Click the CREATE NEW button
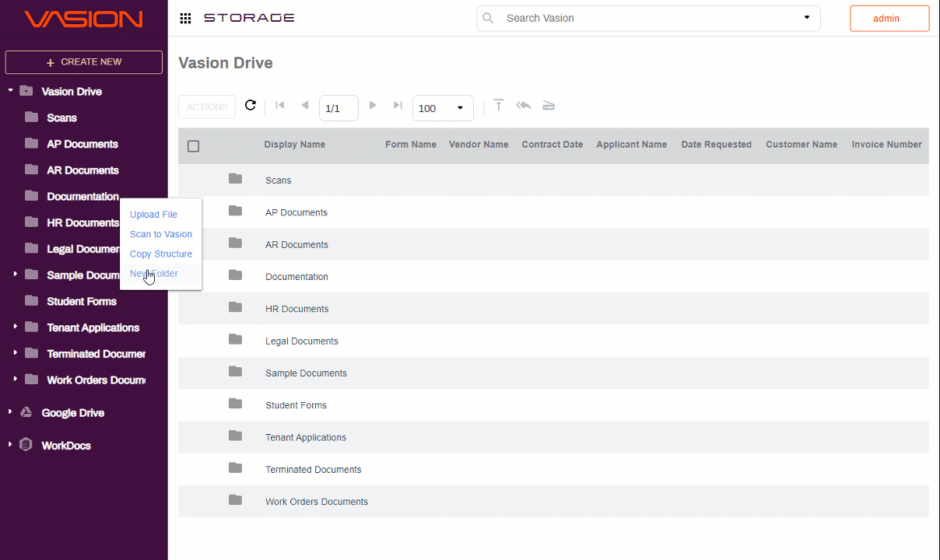Screen dimensions: 940x560 [x=84, y=62]
